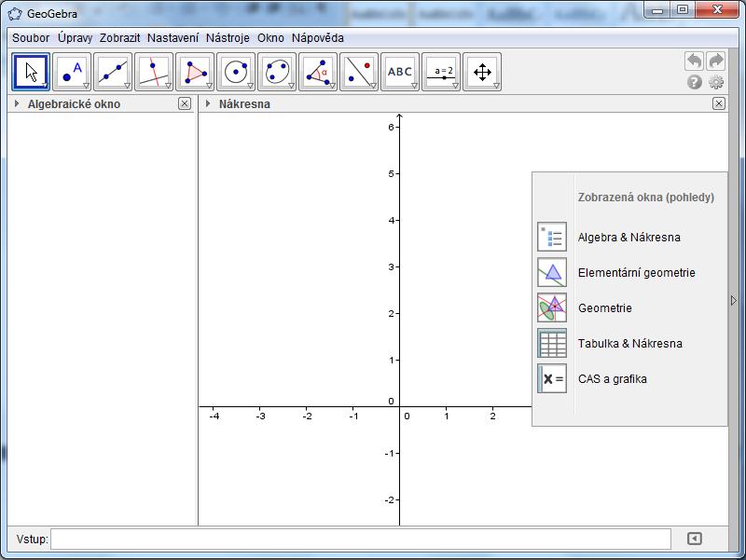Select the ABC text insert tool
Viewport: 746px width, 560px height.
tap(400, 72)
